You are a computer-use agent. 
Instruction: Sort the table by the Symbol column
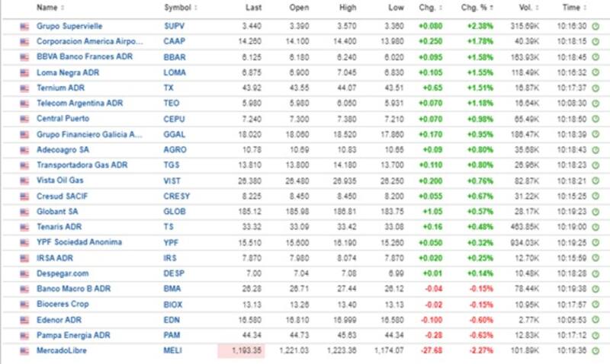181,8
